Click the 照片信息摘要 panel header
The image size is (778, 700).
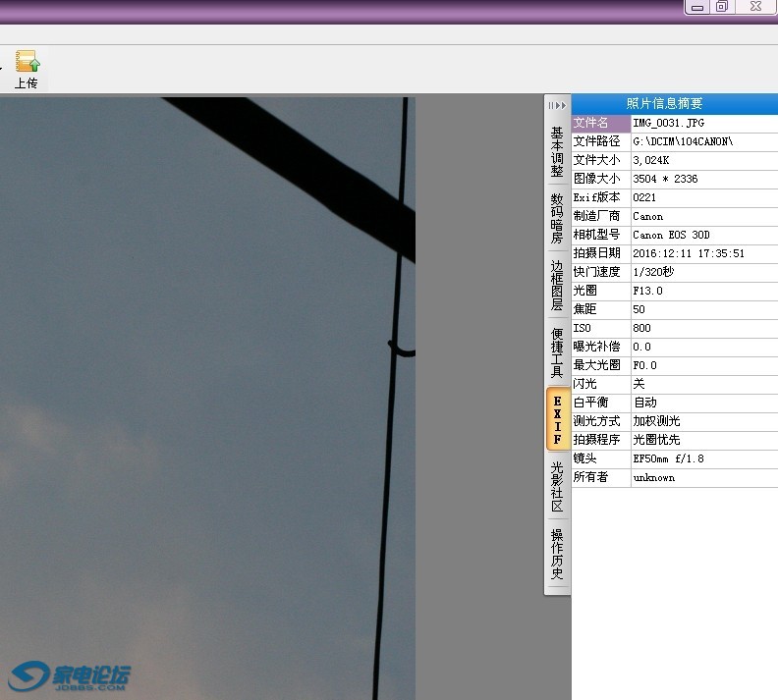tap(674, 104)
